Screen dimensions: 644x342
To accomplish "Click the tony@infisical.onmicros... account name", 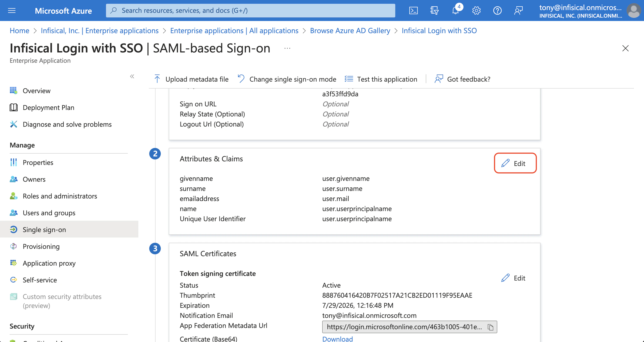I will [x=580, y=8].
